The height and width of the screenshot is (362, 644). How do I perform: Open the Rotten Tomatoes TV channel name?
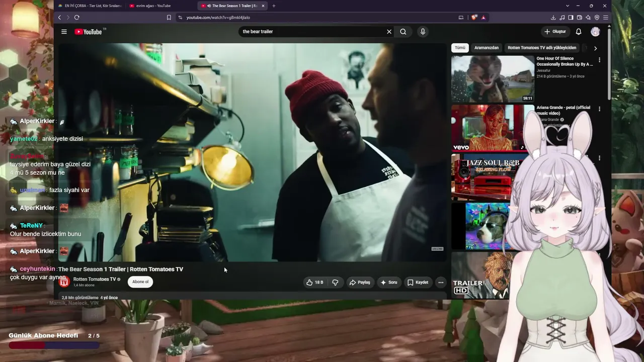click(x=95, y=279)
